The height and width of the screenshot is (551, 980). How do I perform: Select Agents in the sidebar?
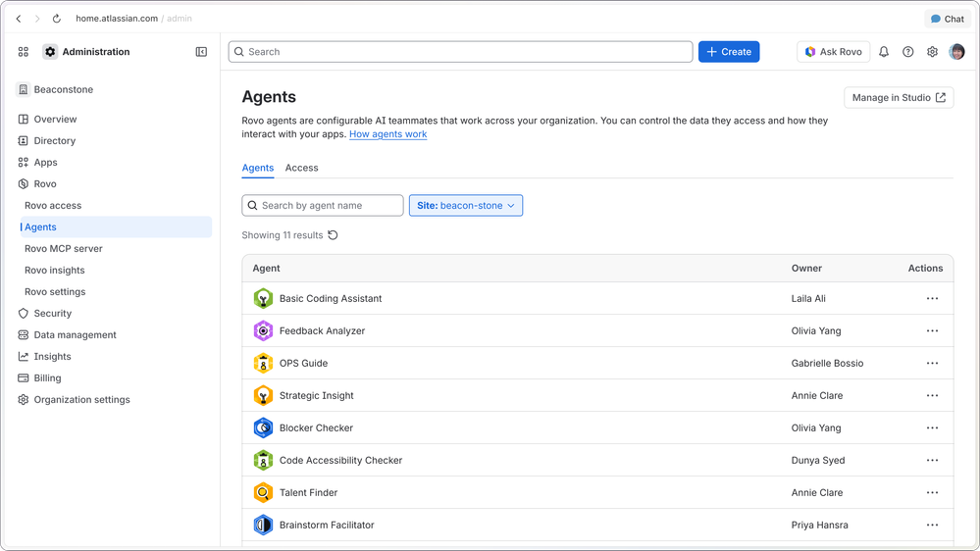[117, 227]
